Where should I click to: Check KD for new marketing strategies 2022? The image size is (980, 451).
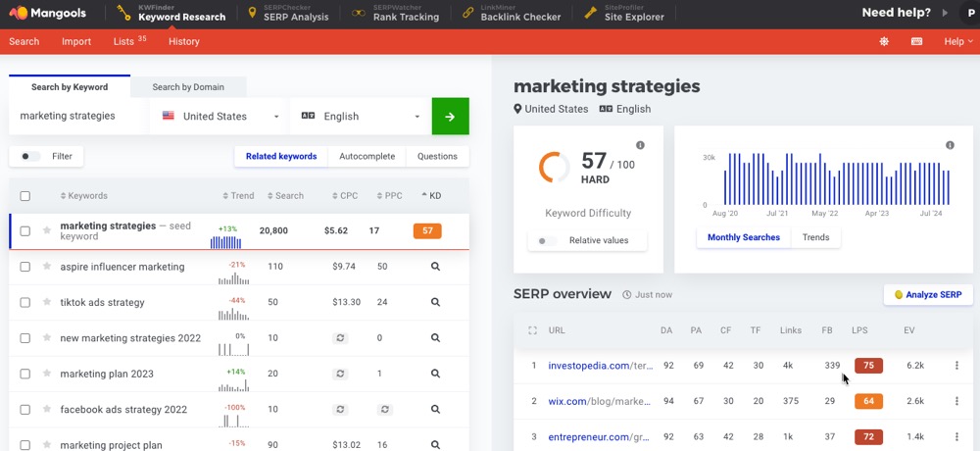point(436,338)
